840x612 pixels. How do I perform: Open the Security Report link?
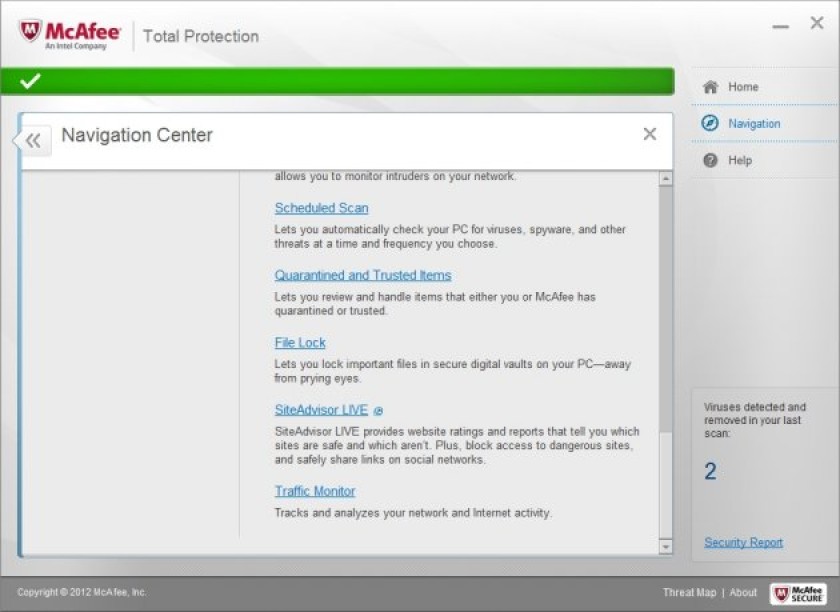click(x=744, y=542)
